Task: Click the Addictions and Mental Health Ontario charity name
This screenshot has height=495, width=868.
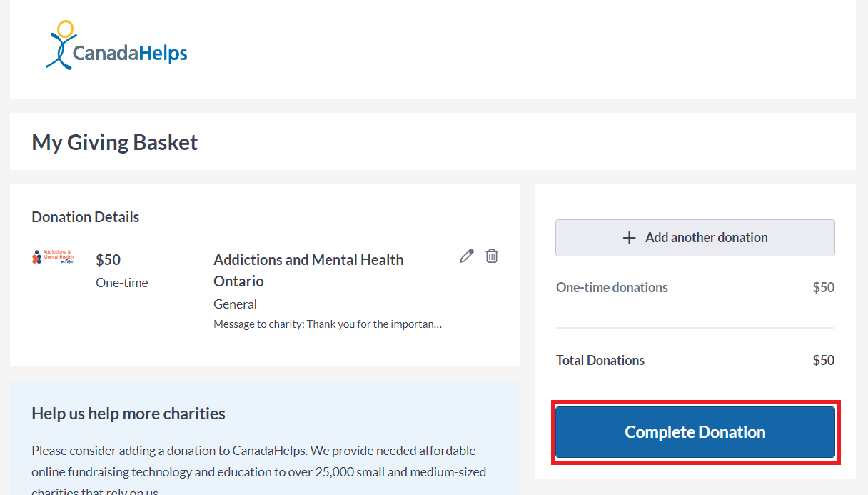Action: pos(308,270)
